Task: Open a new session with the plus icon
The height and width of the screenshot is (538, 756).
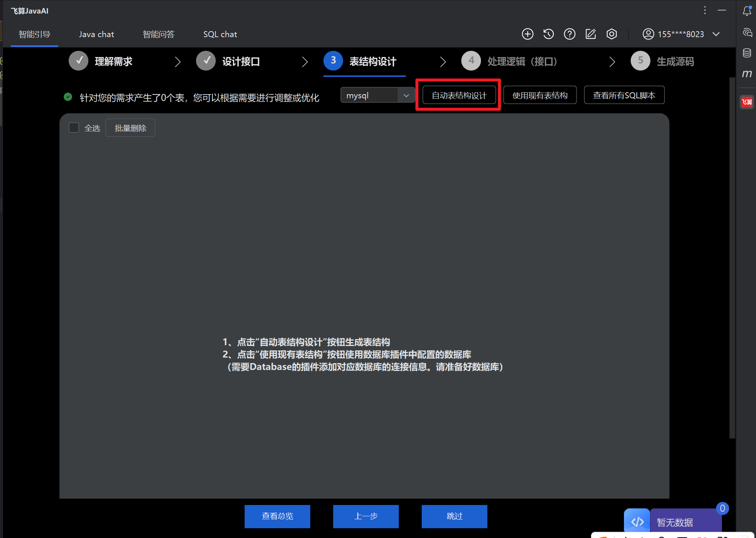Action: [527, 34]
